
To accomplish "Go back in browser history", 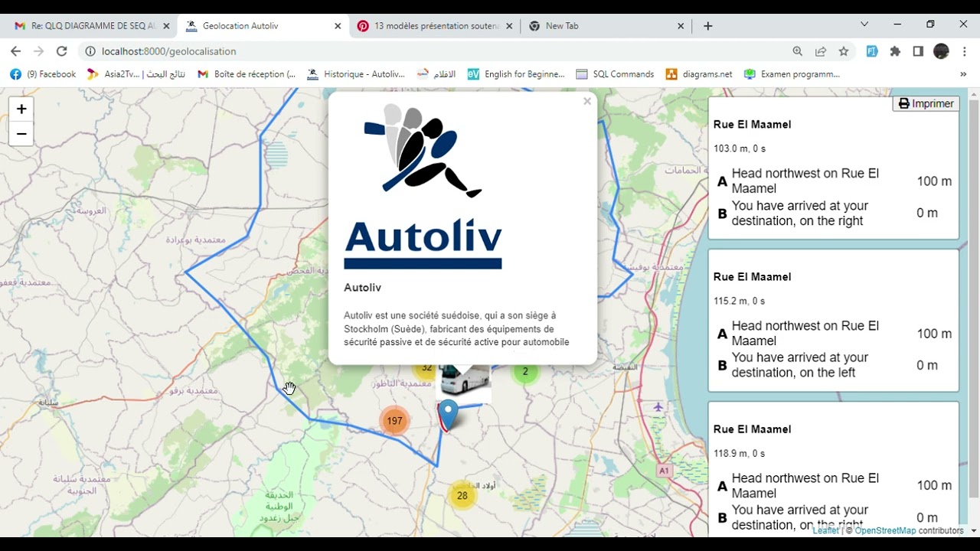I will [16, 51].
